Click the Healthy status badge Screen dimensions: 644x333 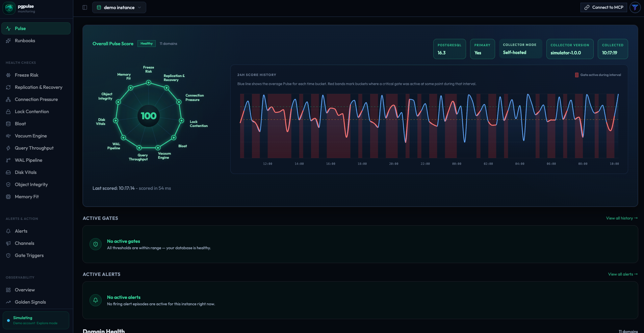point(147,44)
